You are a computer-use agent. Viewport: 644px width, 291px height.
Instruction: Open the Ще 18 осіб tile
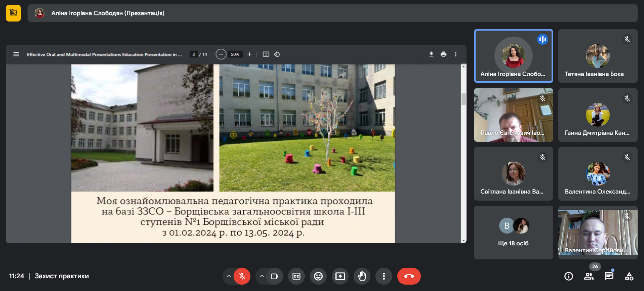tap(513, 233)
